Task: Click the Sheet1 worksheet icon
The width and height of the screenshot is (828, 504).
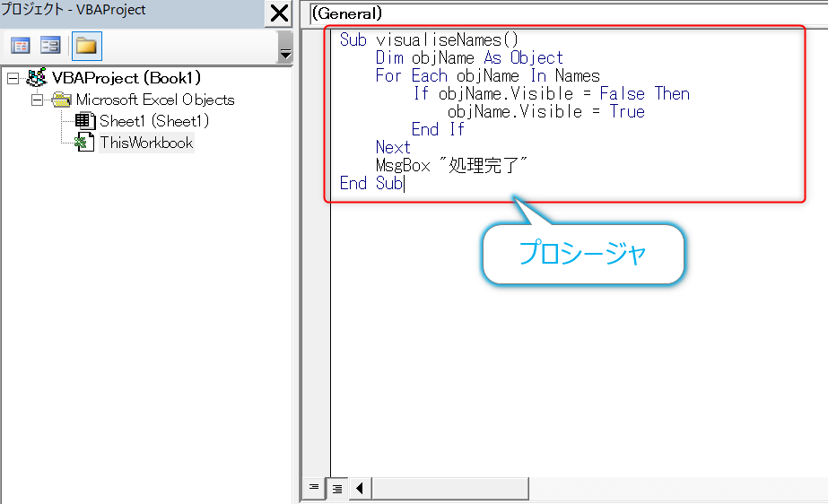Action: point(85,121)
